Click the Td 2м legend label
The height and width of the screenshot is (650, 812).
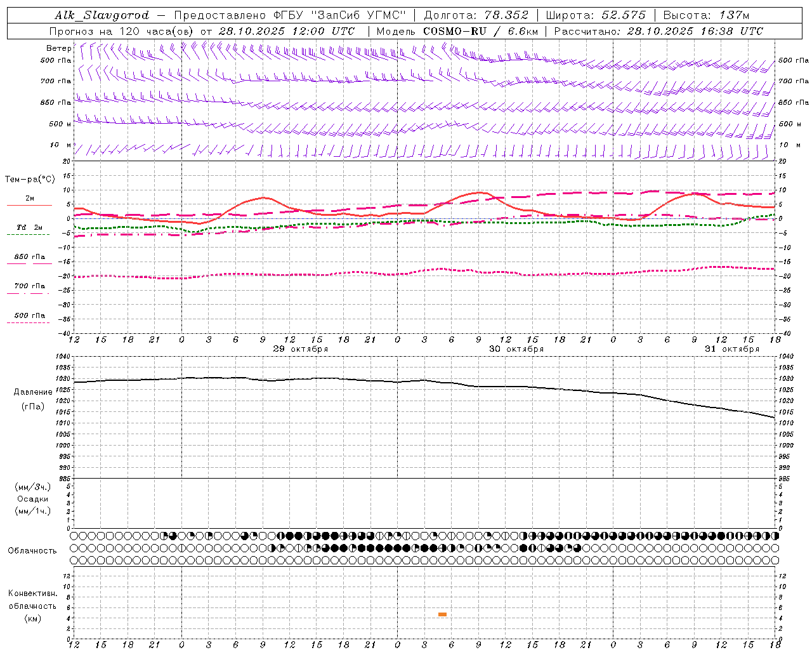pos(29,227)
